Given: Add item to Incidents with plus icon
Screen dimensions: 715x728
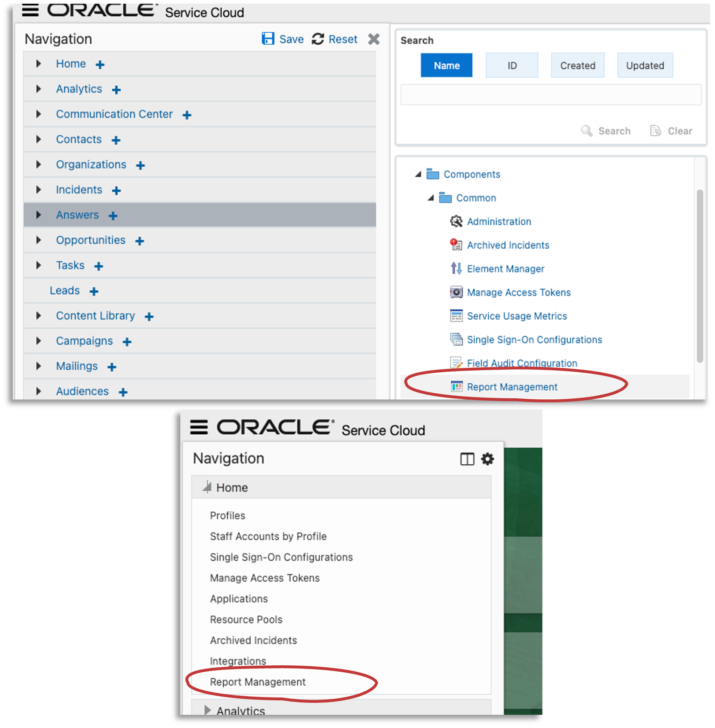Looking at the screenshot, I should point(116,191).
